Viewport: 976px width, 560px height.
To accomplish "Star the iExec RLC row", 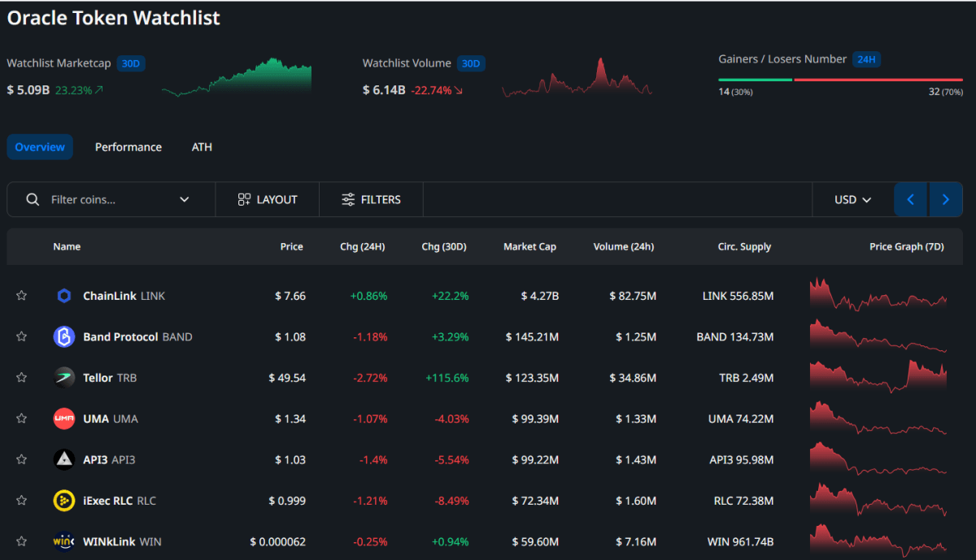I will pyautogui.click(x=22, y=501).
